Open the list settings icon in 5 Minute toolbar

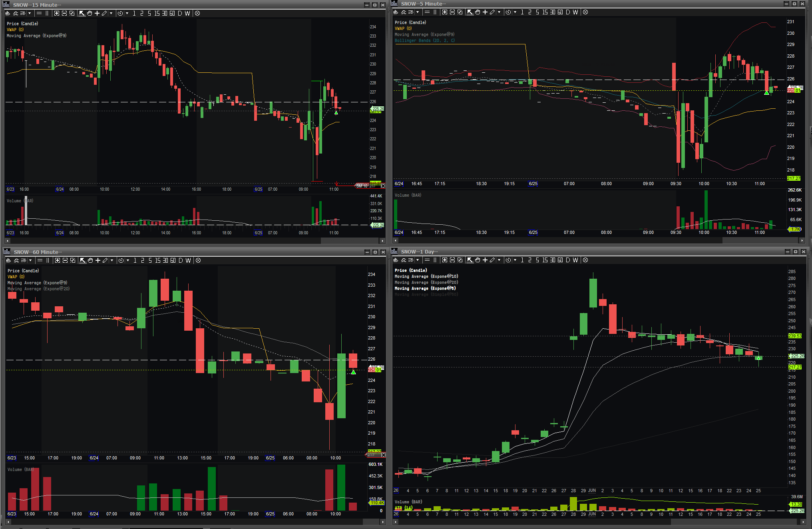[411, 12]
